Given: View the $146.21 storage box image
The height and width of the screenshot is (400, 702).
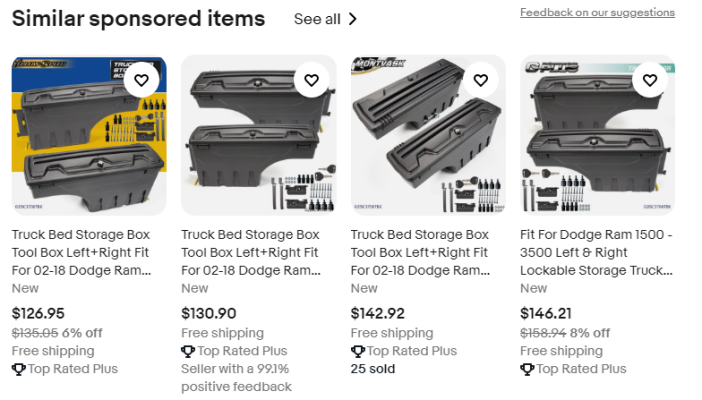Looking at the screenshot, I should coord(597,135).
